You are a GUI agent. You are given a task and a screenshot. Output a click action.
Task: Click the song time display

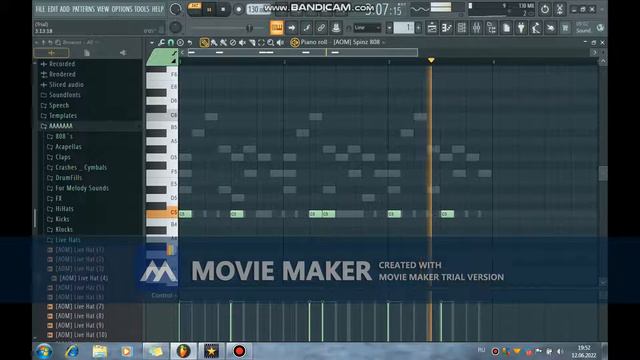(384, 9)
